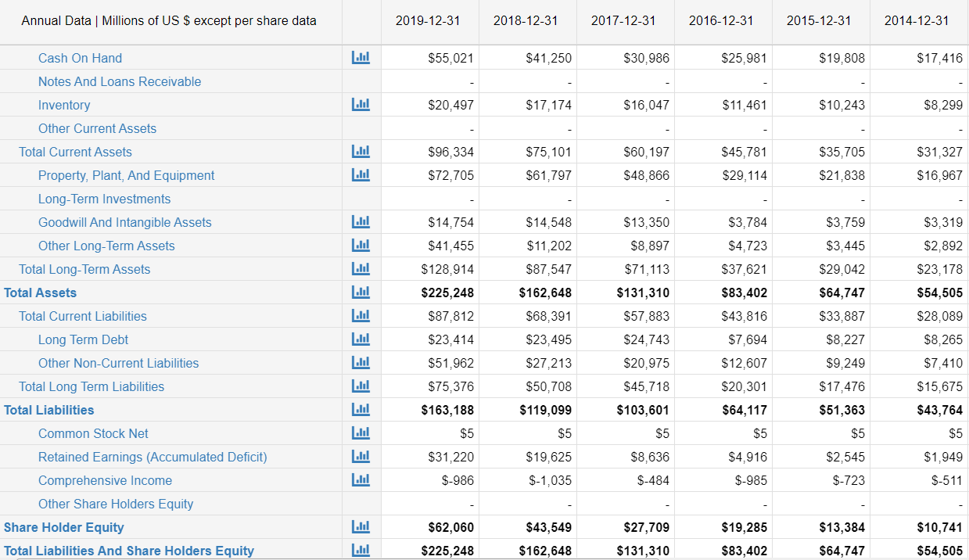Open the chart for Inventory
The height and width of the screenshot is (560, 969).
pyautogui.click(x=361, y=104)
